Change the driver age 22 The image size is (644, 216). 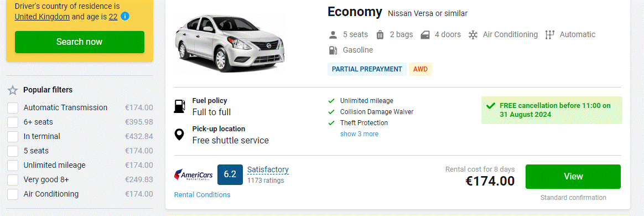pyautogui.click(x=113, y=17)
